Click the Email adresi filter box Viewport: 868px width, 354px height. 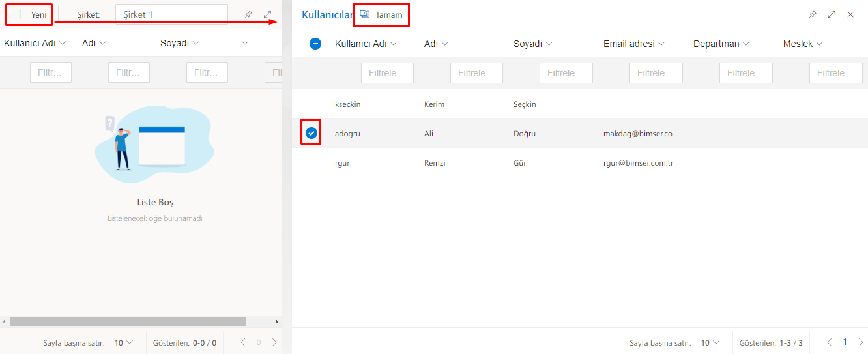656,73
